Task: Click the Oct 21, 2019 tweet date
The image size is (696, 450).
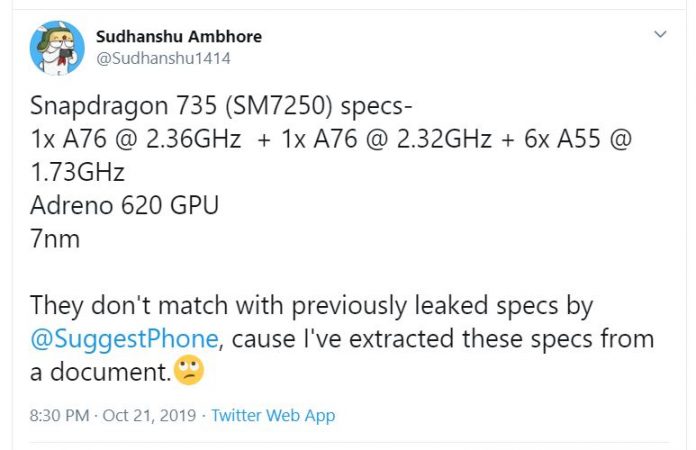Action: [x=154, y=415]
